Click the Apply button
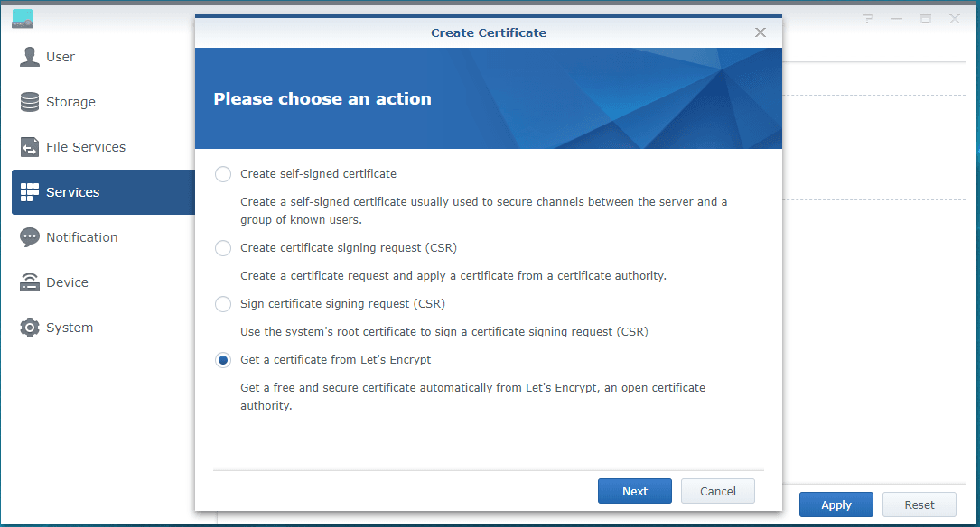The height and width of the screenshot is (527, 980). point(835,504)
